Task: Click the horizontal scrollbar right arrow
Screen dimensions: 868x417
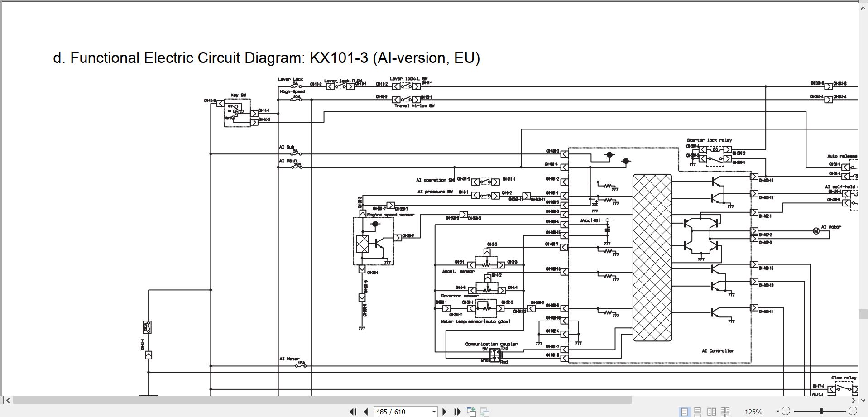Action: [x=854, y=400]
